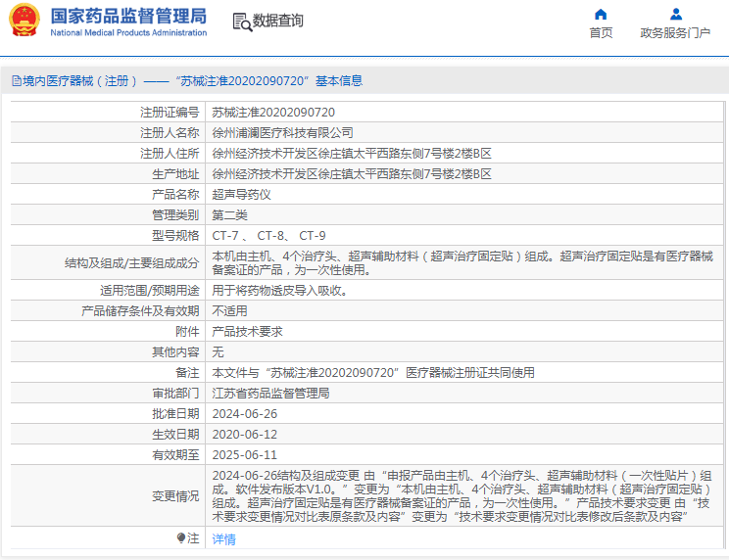The width and height of the screenshot is (729, 560).
Task: Open the 数据查询 search icon
Action: pyautogui.click(x=242, y=22)
